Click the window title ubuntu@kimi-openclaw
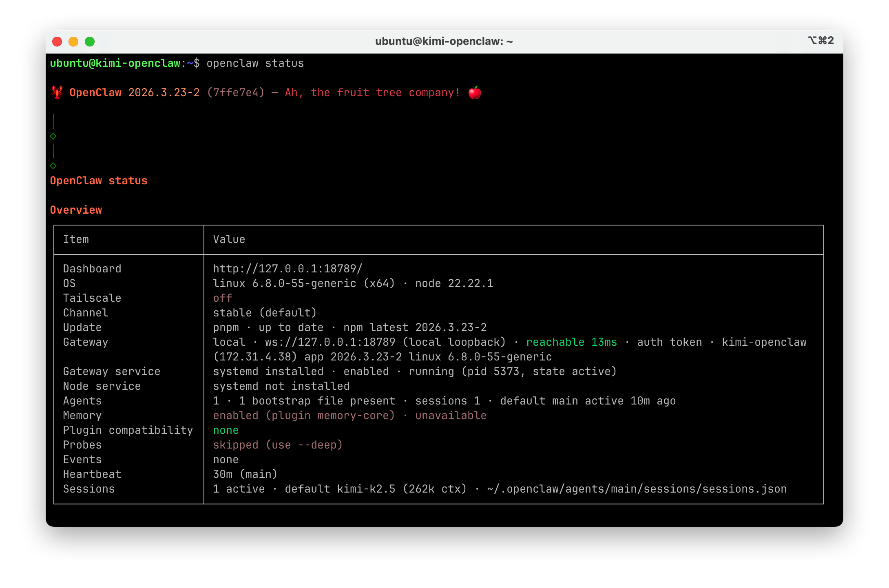The height and width of the screenshot is (588, 889). click(x=444, y=41)
